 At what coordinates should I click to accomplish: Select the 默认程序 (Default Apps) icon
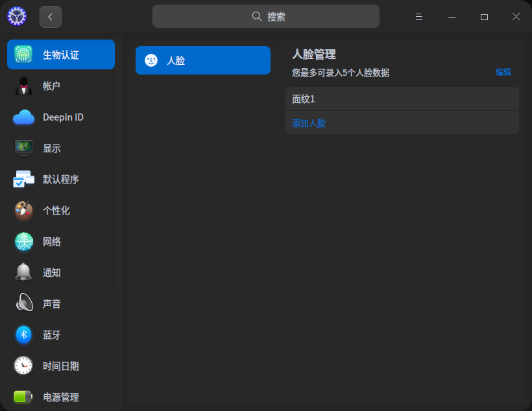coord(23,179)
